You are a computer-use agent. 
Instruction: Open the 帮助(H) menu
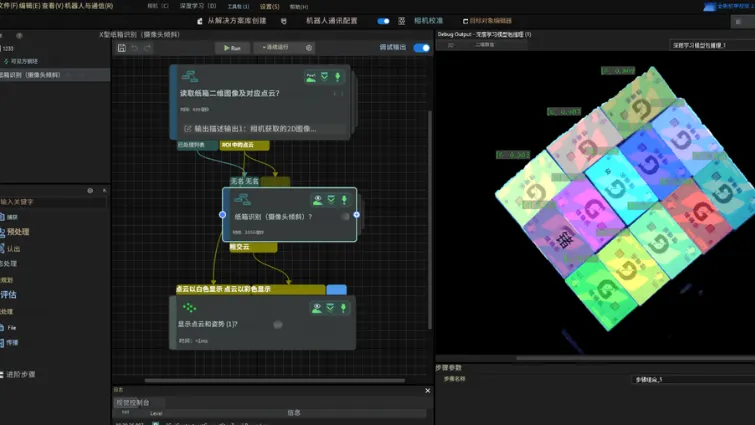pyautogui.click(x=299, y=7)
